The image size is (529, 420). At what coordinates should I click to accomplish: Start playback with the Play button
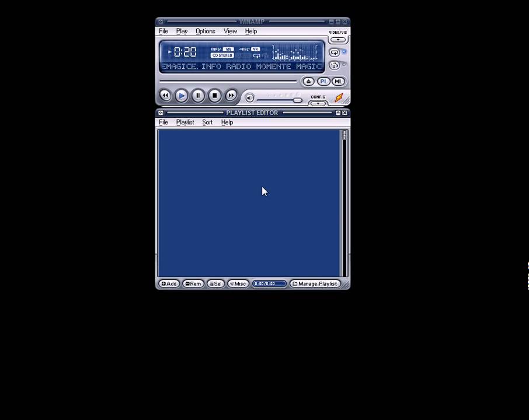pos(182,96)
